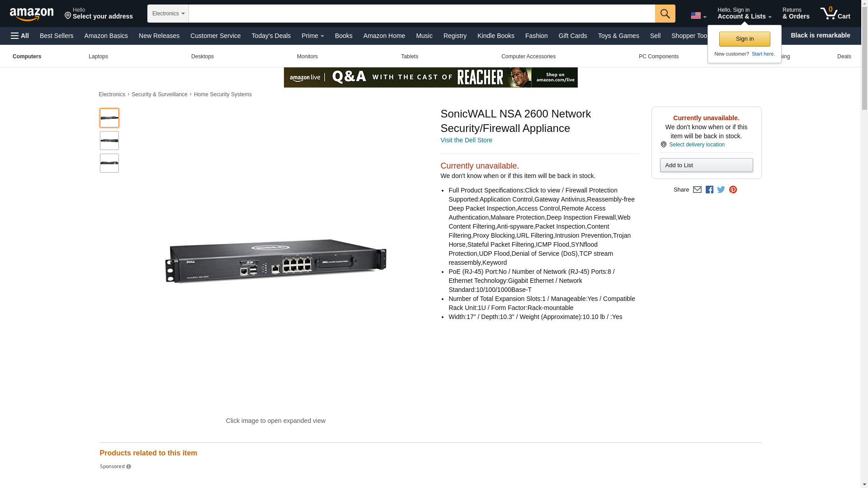Image resolution: width=868 pixels, height=488 pixels.
Task: Share product via email icon
Action: [697, 190]
